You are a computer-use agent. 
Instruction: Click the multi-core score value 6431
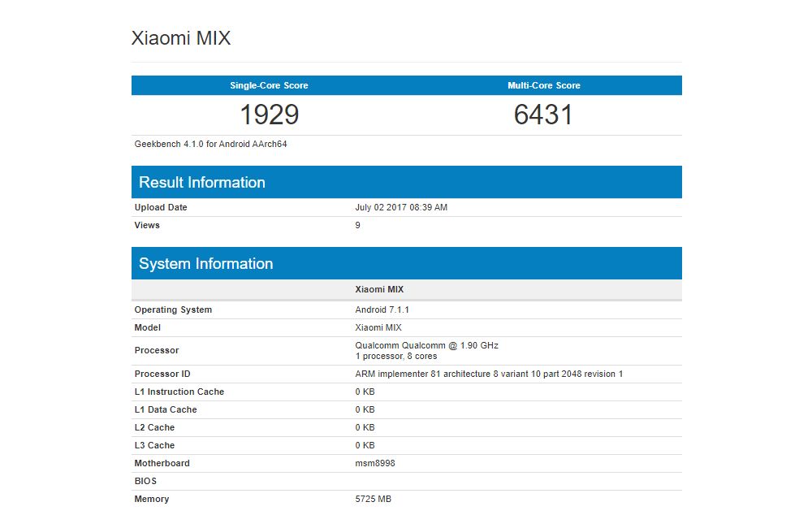coord(544,115)
